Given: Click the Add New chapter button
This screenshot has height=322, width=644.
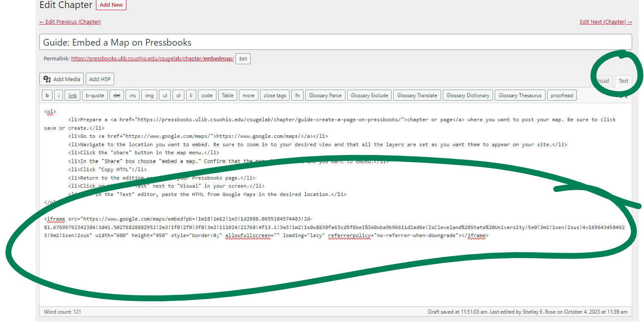Looking at the screenshot, I should click(x=111, y=5).
